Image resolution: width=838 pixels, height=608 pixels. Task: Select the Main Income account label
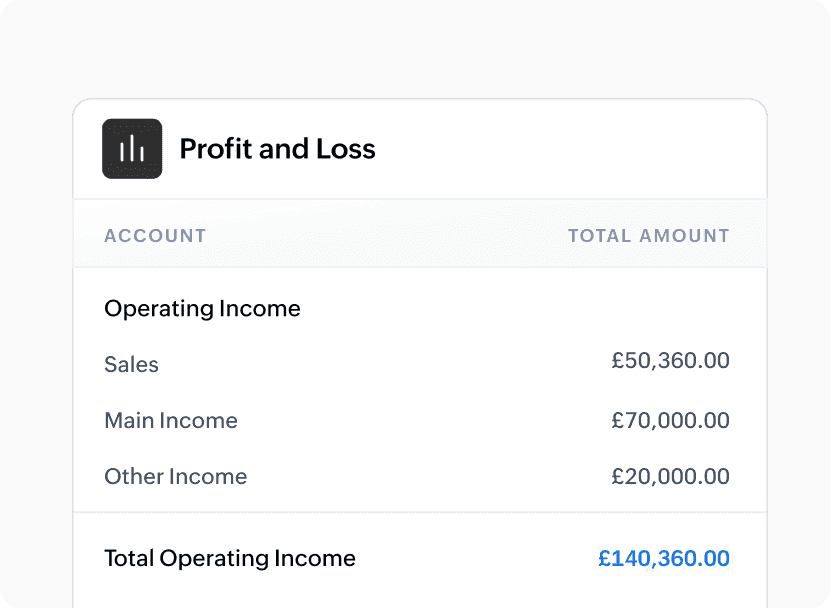tap(171, 420)
